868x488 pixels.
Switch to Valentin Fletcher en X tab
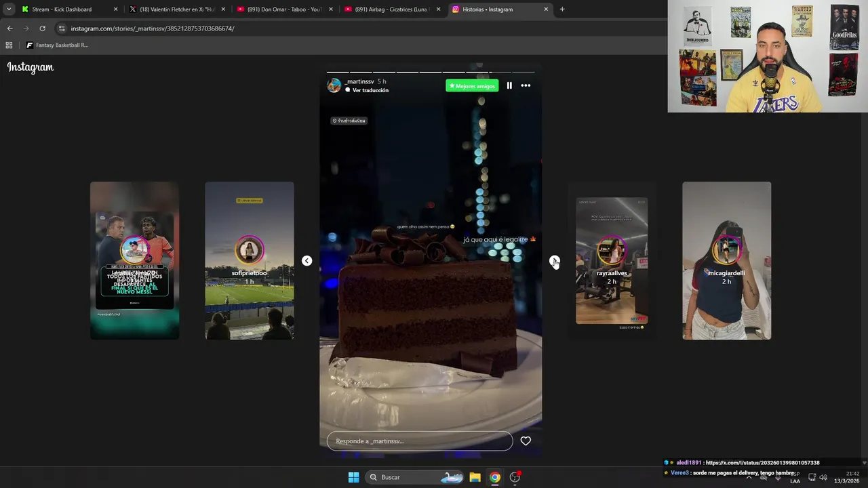[178, 9]
